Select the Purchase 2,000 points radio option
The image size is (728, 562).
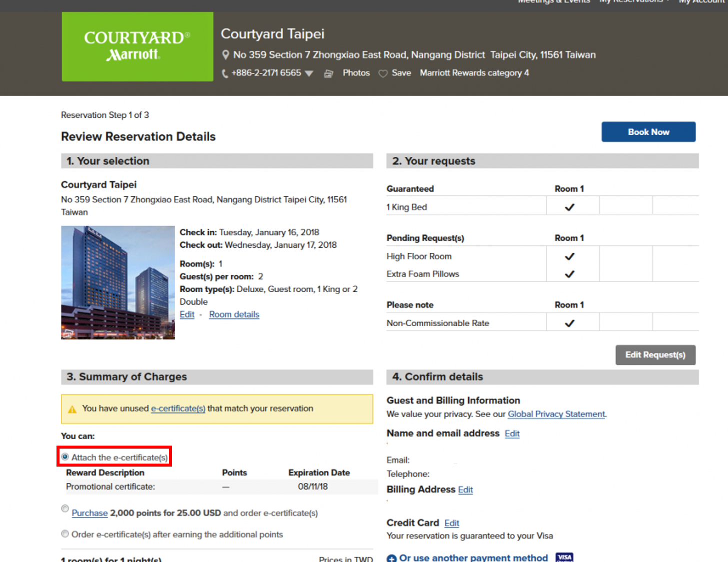coord(65,509)
